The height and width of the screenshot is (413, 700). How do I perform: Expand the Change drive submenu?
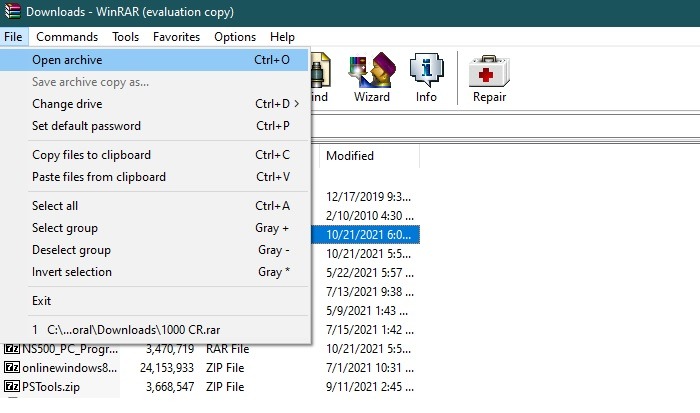pos(154,104)
